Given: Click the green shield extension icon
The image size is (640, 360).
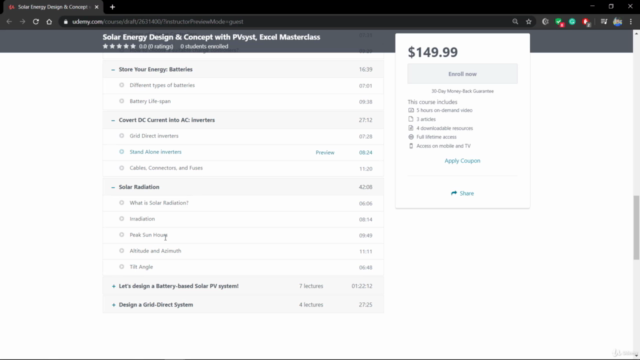Looking at the screenshot, I should coord(559,22).
